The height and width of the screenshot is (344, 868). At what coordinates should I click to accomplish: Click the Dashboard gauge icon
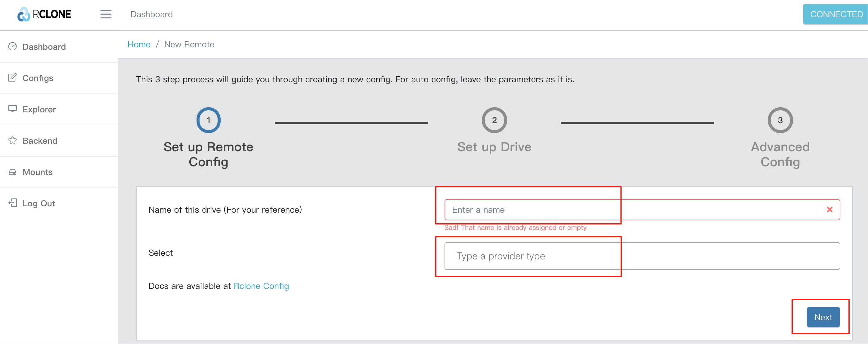pos(12,46)
